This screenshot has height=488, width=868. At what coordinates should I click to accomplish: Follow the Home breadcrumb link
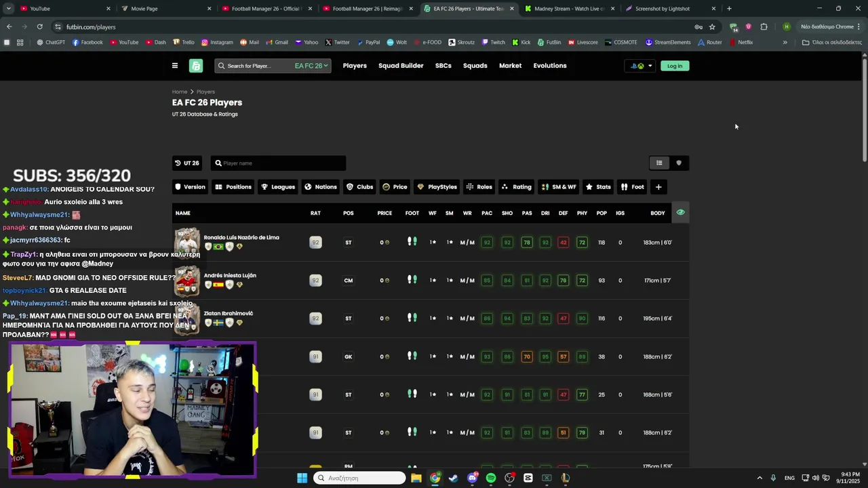click(180, 91)
